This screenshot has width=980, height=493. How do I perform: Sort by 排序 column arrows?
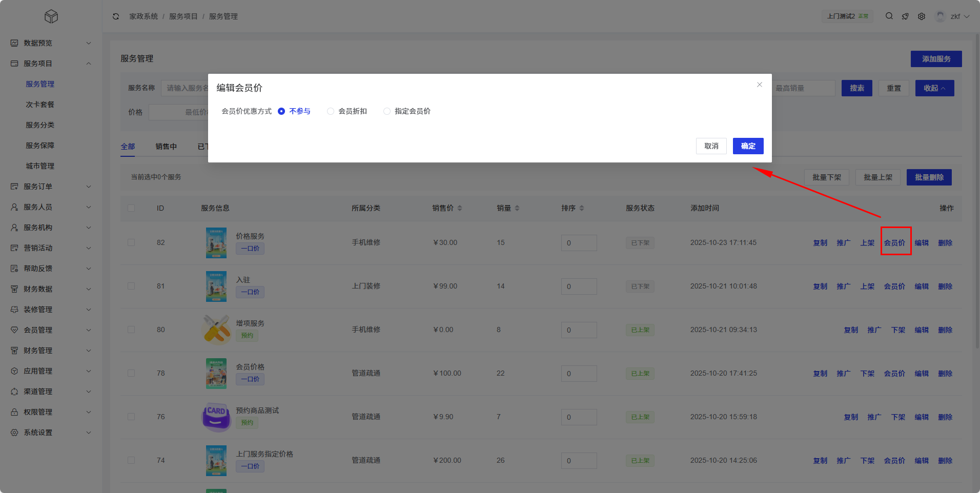click(582, 208)
